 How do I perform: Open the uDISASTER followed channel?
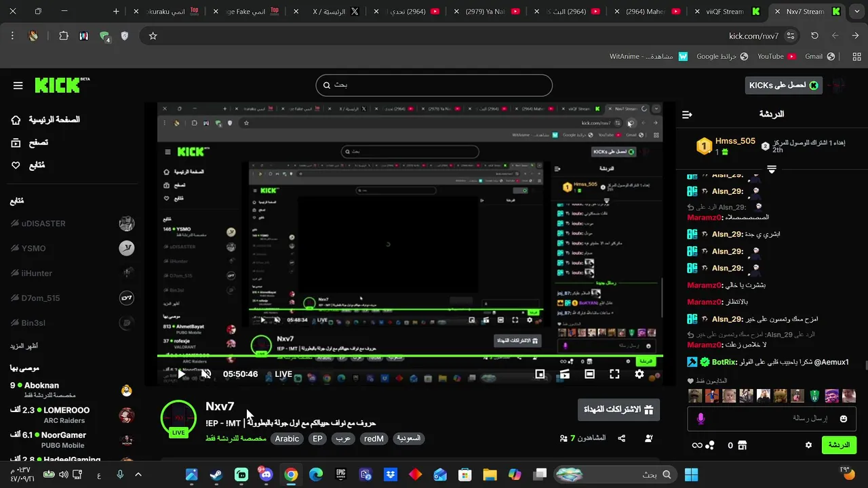(72, 224)
